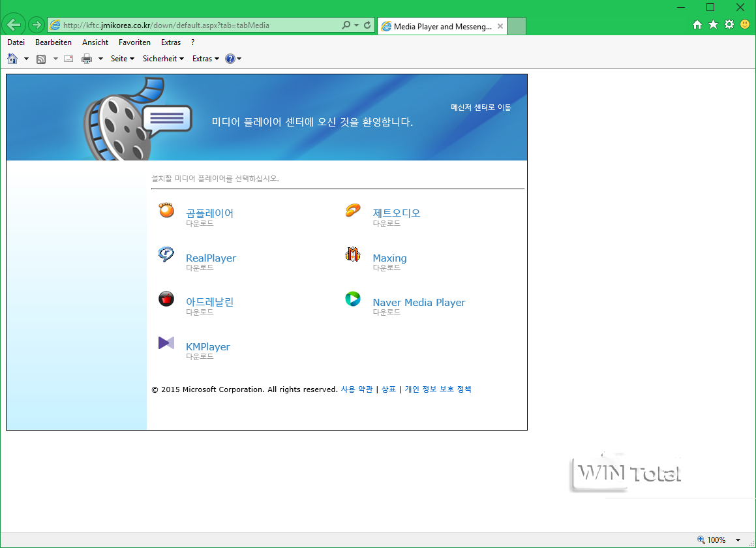Close the Media Player and Messenger tab
This screenshot has width=756, height=548.
500,26
